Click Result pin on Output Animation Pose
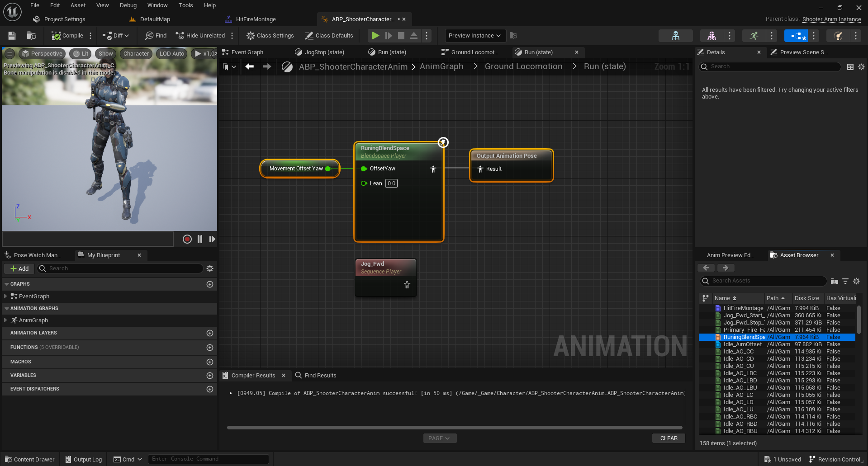This screenshot has width=868, height=466. click(x=480, y=169)
